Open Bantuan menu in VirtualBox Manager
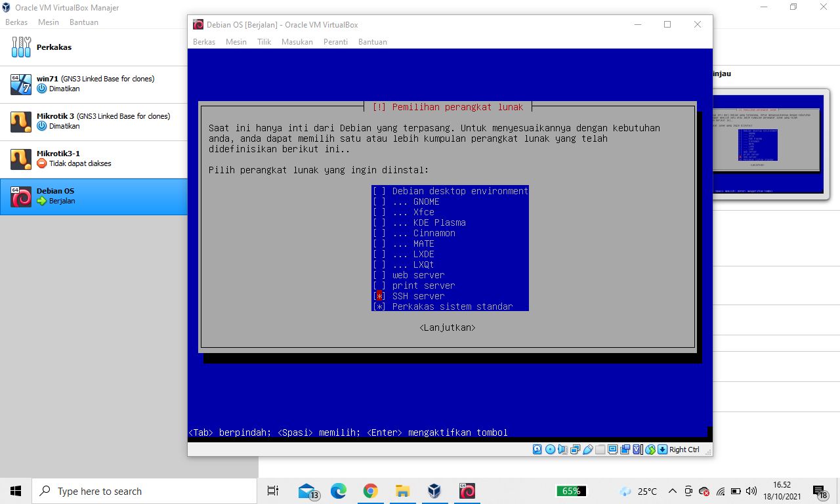The height and width of the screenshot is (504, 840). pyautogui.click(x=84, y=22)
